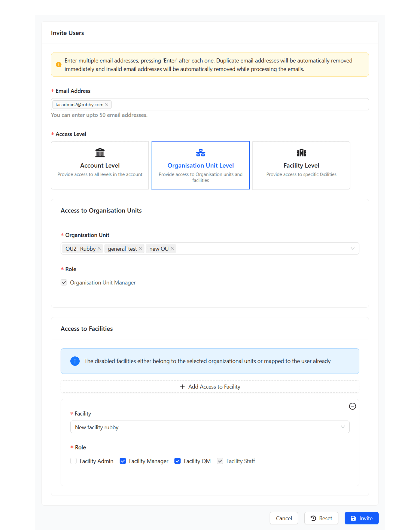Select the Account Level access card

pos(100,165)
